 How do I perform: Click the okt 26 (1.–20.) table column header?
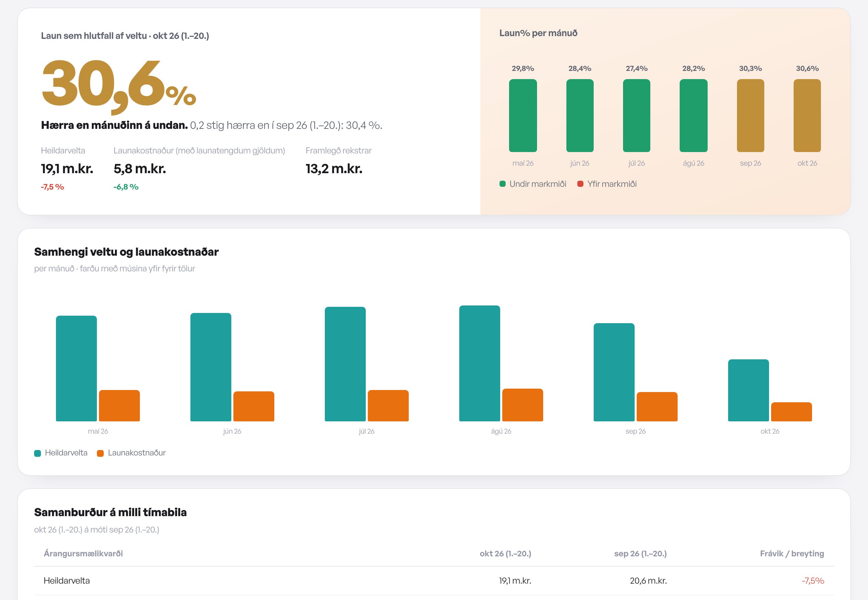tap(505, 553)
